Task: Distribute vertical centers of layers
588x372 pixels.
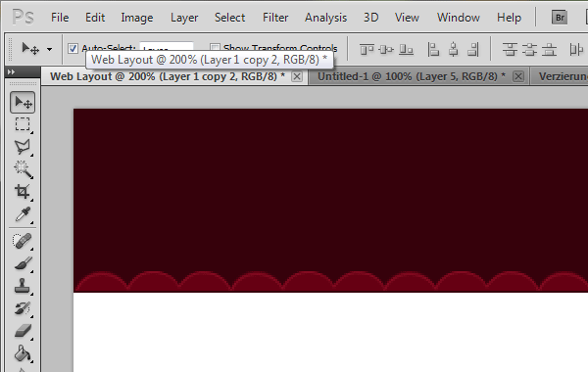Action: click(x=529, y=49)
